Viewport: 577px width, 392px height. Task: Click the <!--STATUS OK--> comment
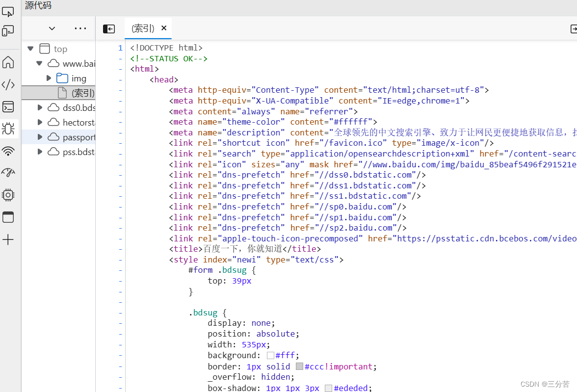169,59
